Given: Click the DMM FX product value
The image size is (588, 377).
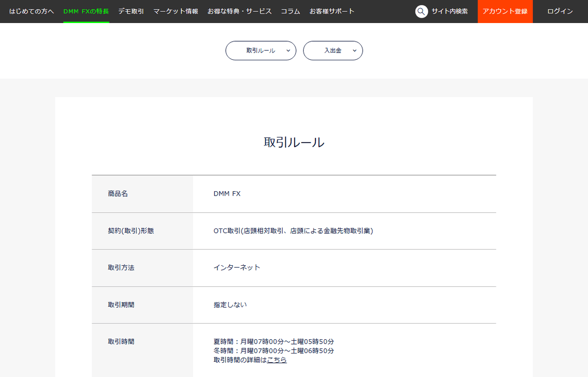Looking at the screenshot, I should click(227, 194).
